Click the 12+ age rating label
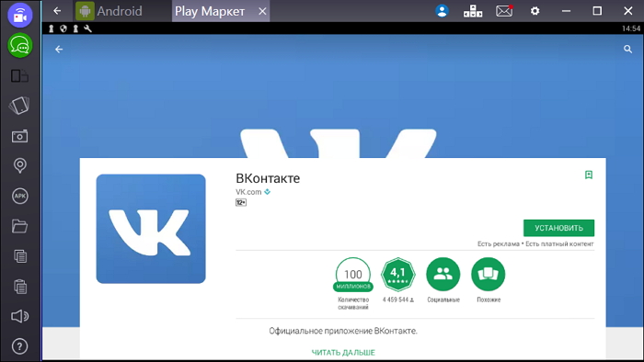Screen dimensions: 644x362 pyautogui.click(x=241, y=202)
